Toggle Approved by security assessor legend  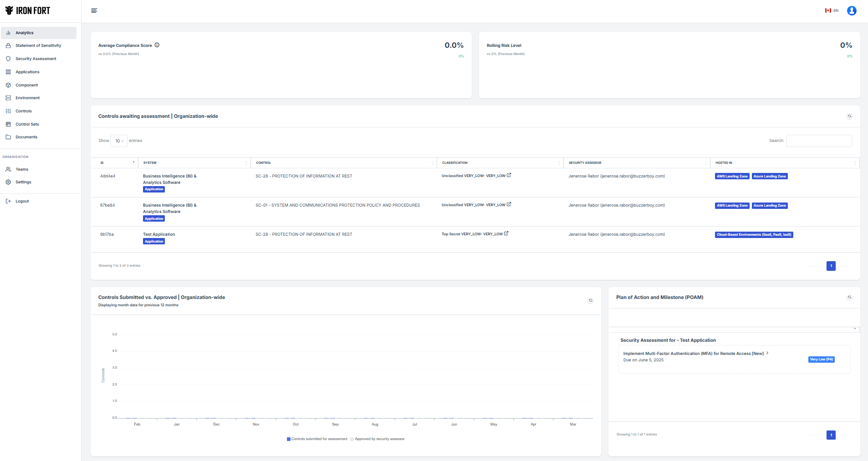pyautogui.click(x=378, y=439)
